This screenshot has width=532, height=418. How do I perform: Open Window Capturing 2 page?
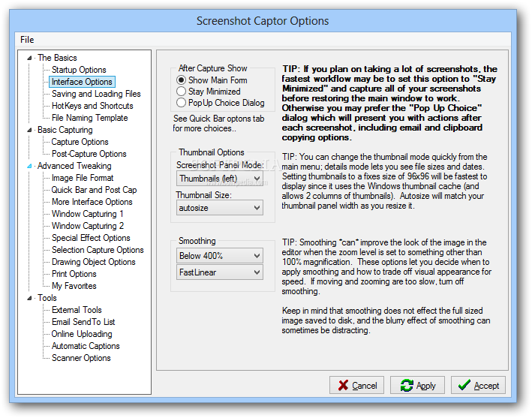pos(88,226)
